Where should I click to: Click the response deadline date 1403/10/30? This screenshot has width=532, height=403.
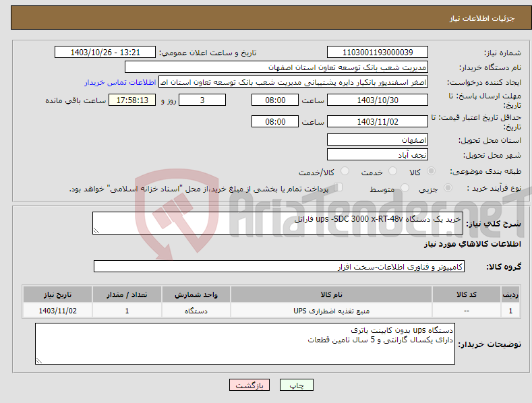(378, 100)
